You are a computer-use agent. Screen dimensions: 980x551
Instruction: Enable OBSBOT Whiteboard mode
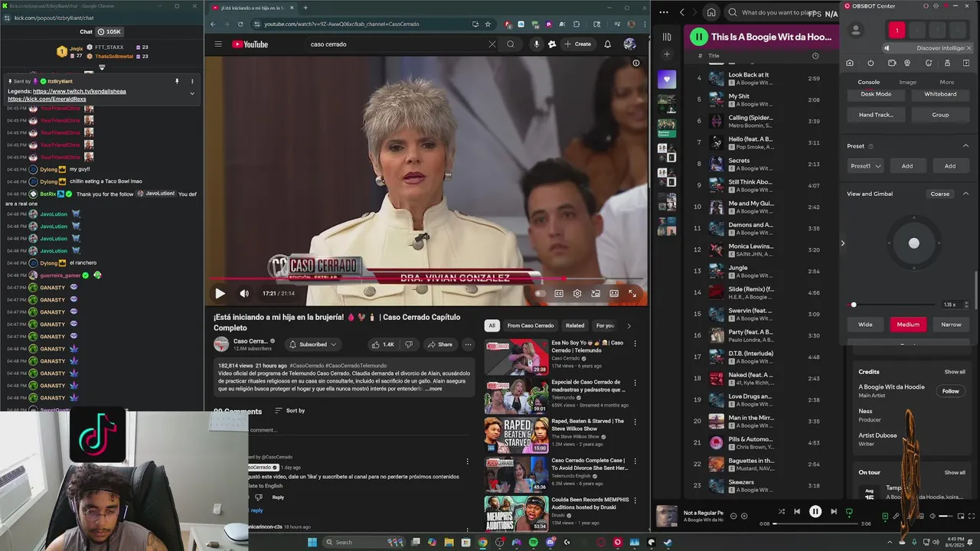point(940,94)
